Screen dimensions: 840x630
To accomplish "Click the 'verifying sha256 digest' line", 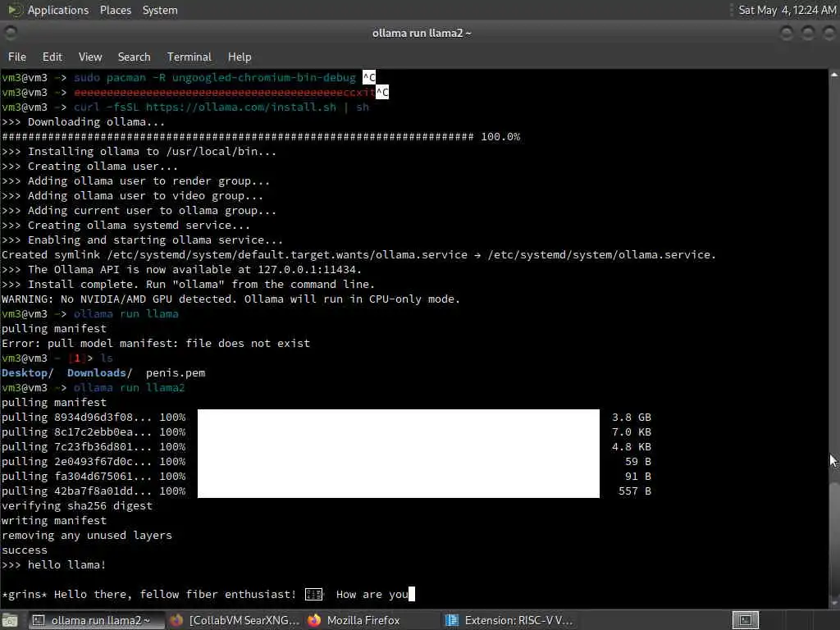I will 77,505.
